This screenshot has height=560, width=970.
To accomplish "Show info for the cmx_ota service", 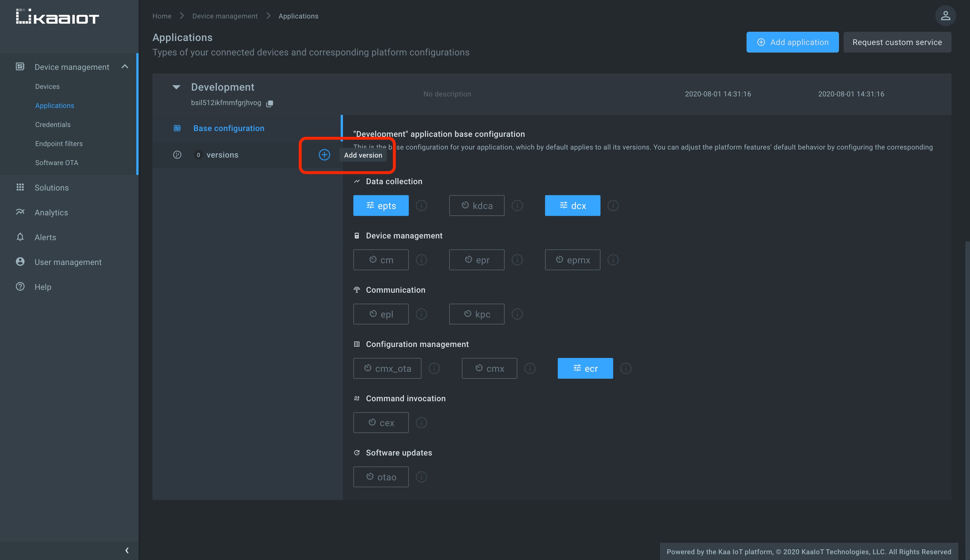I will point(434,368).
